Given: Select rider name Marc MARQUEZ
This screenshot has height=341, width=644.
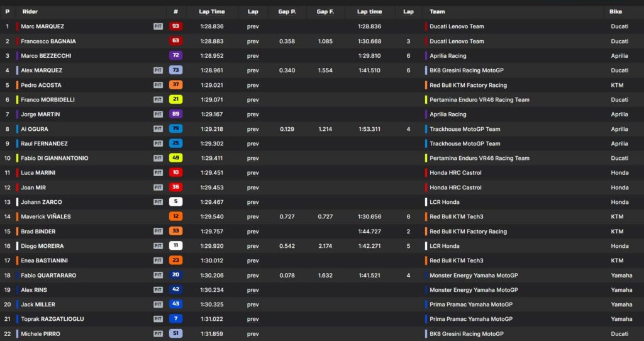Looking at the screenshot, I should [x=42, y=26].
